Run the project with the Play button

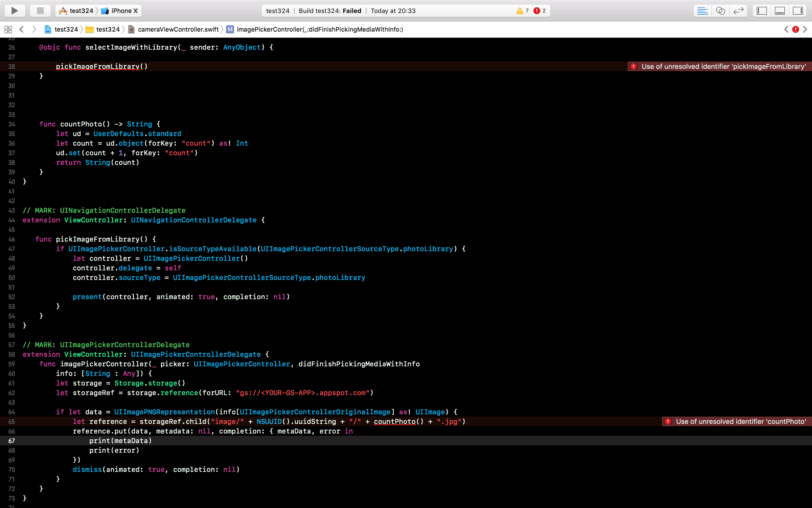[15, 11]
